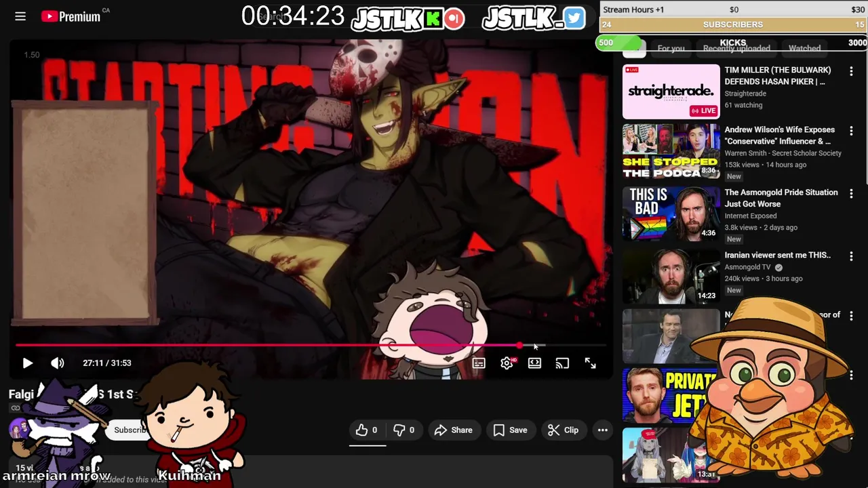Click the Straighterade channel name
The height and width of the screenshot is (488, 868).
click(745, 94)
